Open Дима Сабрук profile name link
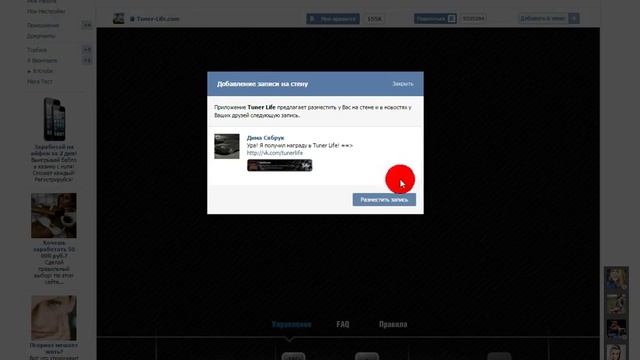Viewport: 640px width, 360px height. [265, 138]
